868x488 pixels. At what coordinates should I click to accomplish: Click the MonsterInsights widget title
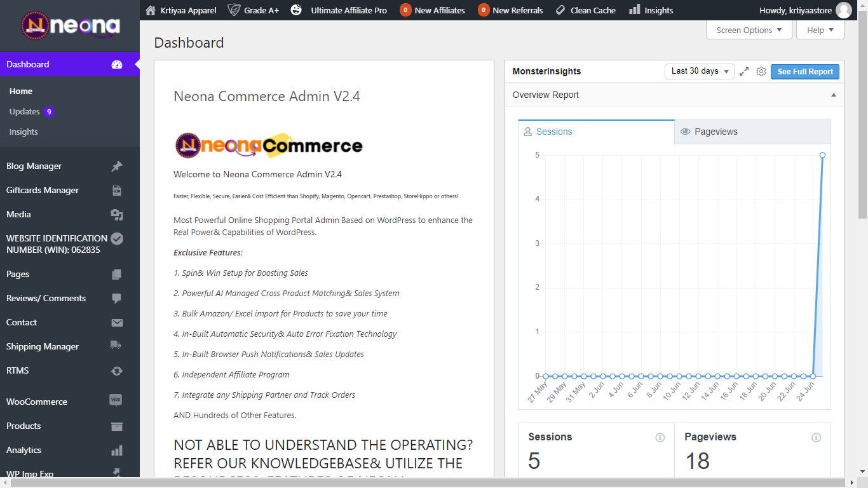(x=546, y=71)
